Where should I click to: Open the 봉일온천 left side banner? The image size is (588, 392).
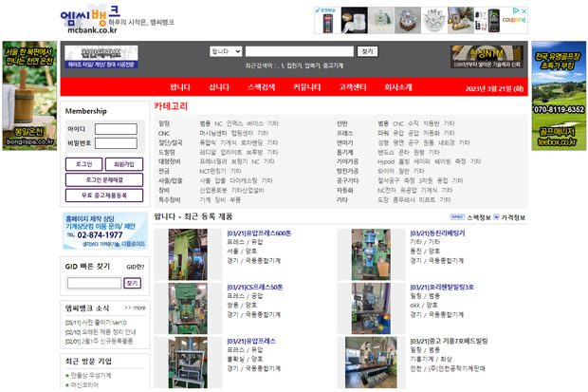coord(29,95)
